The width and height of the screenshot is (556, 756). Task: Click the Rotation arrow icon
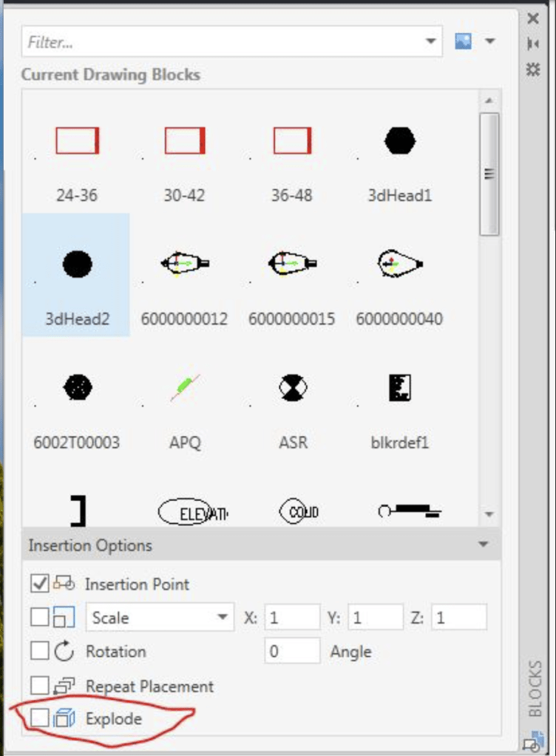click(x=64, y=651)
